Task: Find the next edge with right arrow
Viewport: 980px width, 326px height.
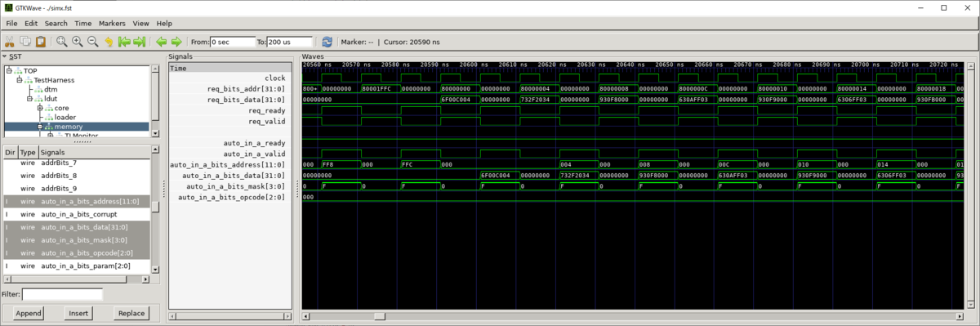Action: click(176, 42)
